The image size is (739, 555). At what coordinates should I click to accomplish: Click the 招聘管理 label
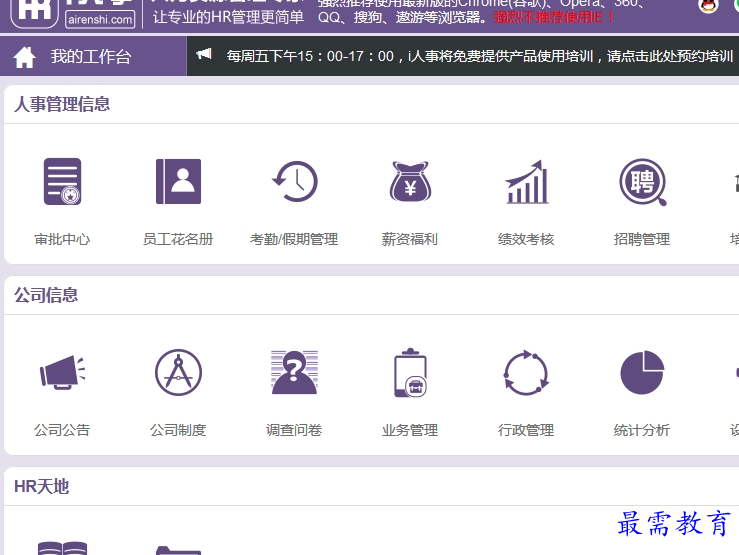642,239
